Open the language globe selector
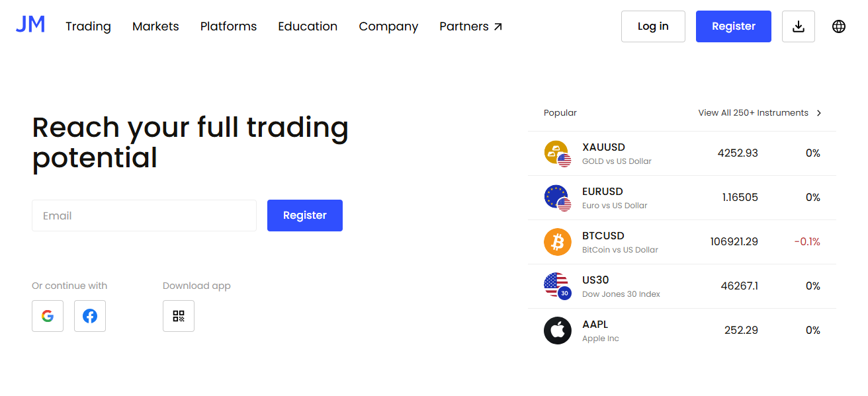This screenshot has height=396, width=868. coord(839,26)
